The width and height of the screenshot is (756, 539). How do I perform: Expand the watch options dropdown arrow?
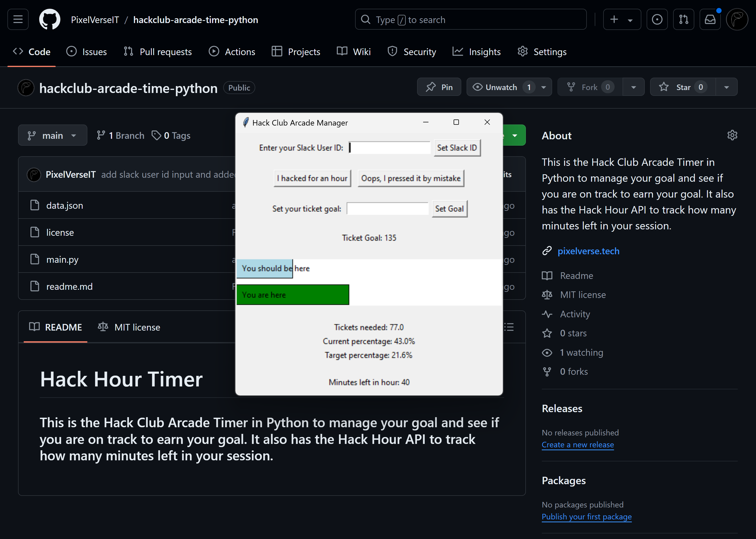click(x=544, y=87)
